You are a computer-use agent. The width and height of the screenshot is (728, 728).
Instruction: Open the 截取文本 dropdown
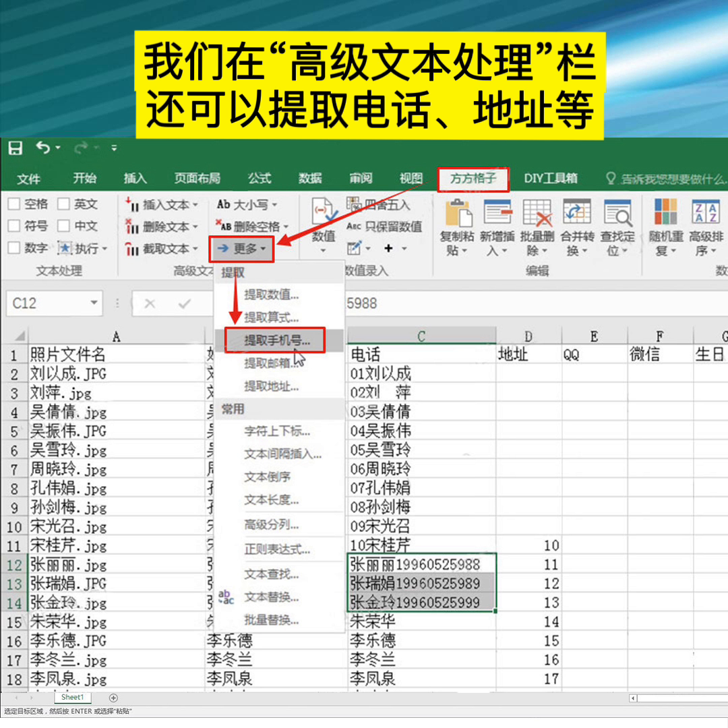[x=162, y=249]
